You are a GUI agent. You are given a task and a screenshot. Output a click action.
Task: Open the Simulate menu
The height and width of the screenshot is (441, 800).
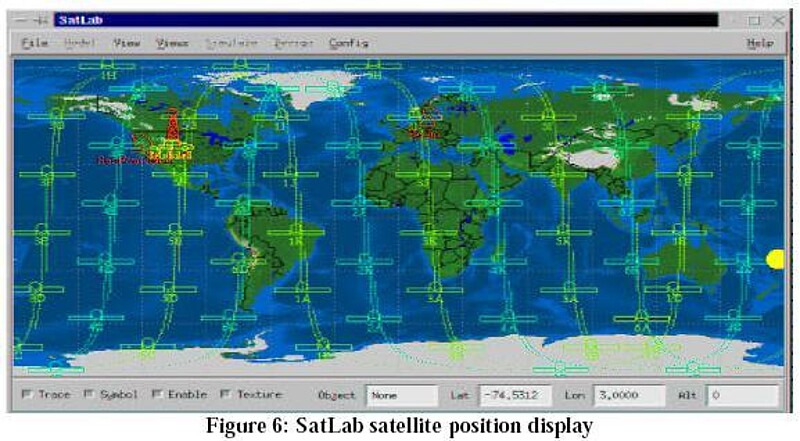232,43
